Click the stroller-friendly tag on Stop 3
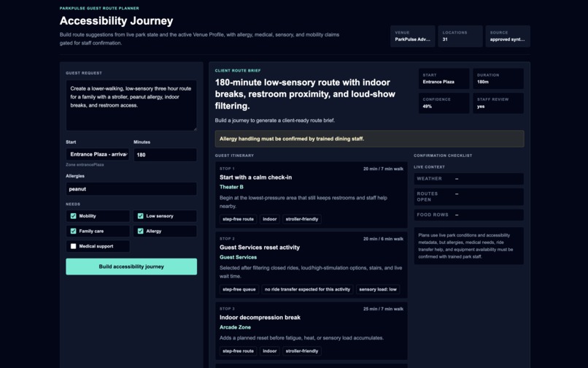This screenshot has width=588, height=368. pyautogui.click(x=302, y=351)
